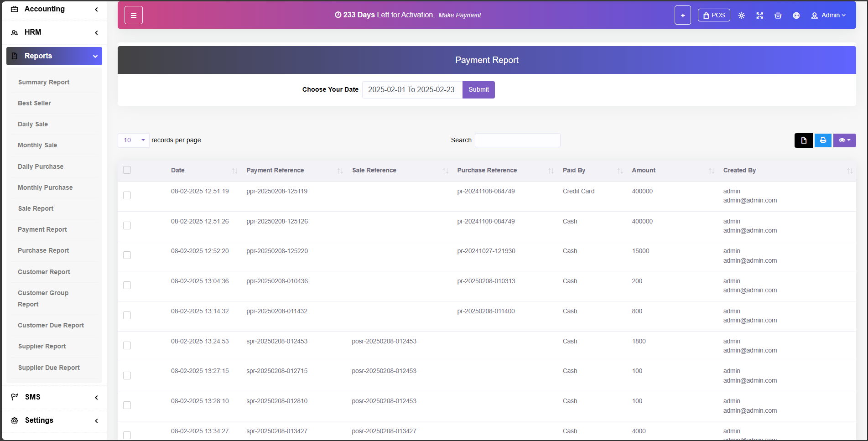Tick the checkbox for ppr-20250208-125119 row
The height and width of the screenshot is (441, 868).
127,196
